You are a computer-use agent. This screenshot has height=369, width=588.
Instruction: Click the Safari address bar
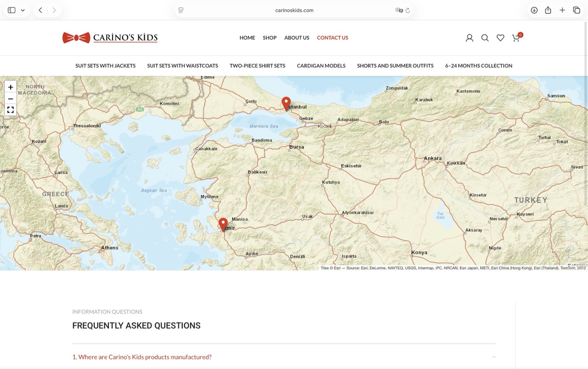pyautogui.click(x=294, y=10)
